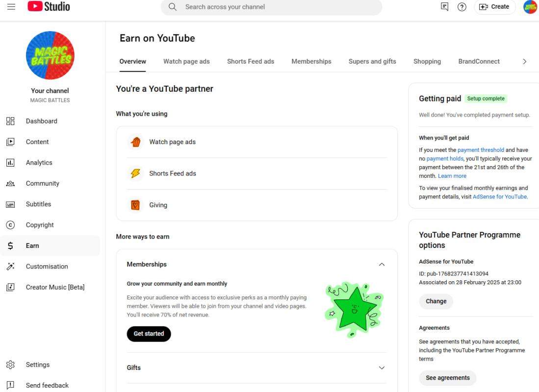Show more tabs with right arrow
Viewport: 539px width, 392px height.
(524, 62)
